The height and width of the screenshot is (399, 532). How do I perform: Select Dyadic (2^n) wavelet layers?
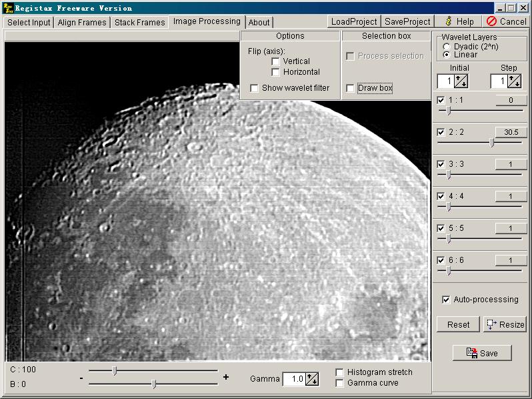click(447, 47)
